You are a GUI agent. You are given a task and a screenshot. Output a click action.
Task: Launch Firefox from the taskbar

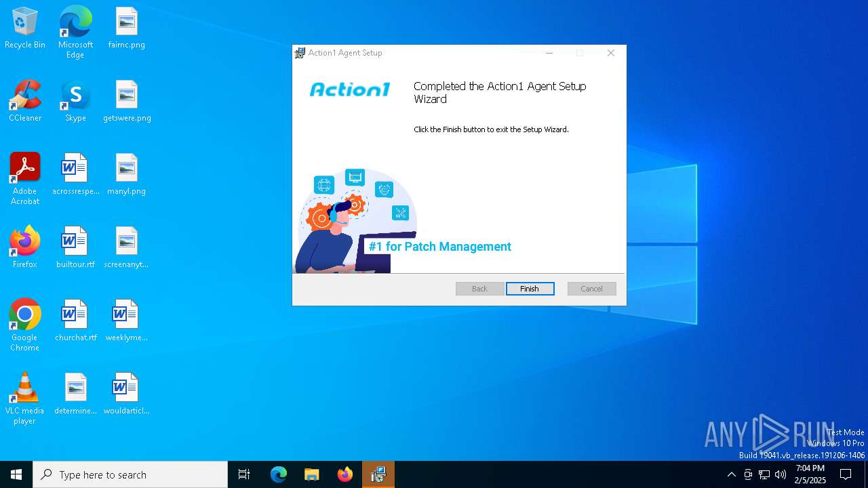pyautogui.click(x=345, y=474)
